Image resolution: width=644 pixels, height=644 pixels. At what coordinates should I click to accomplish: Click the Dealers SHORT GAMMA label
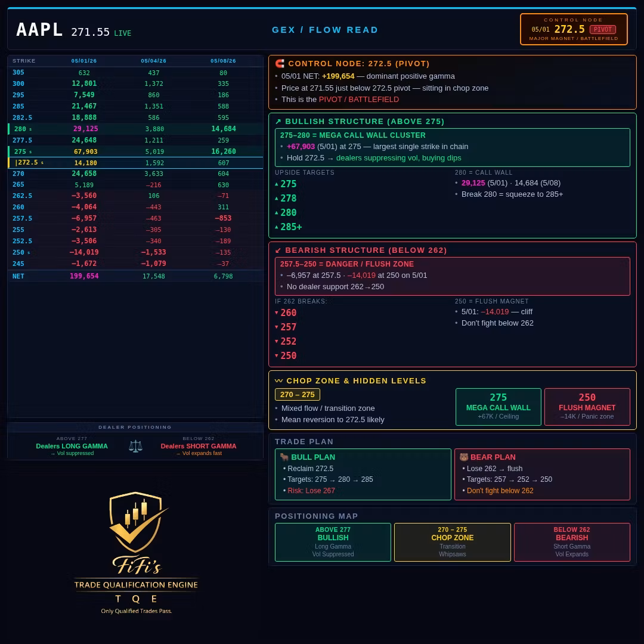click(x=199, y=446)
